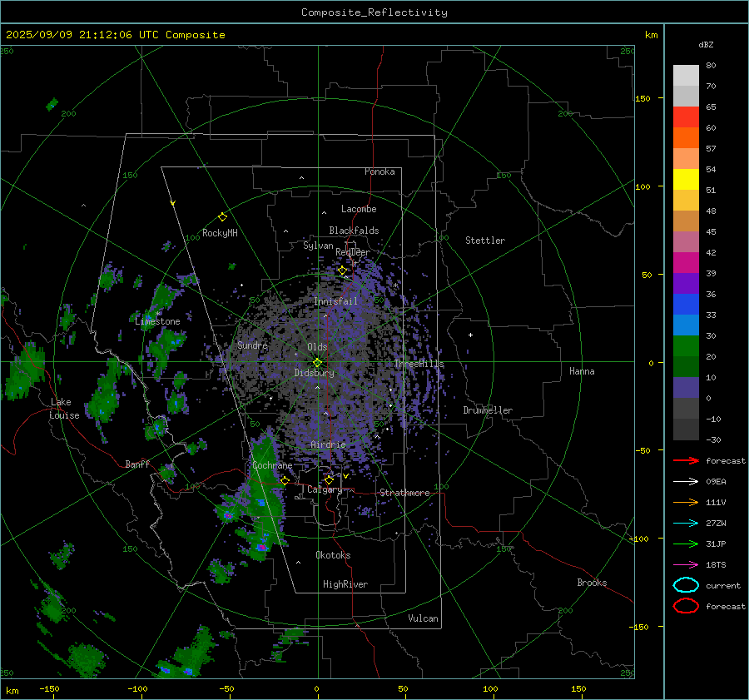Click the Limestone label
The image size is (749, 700).
pyautogui.click(x=157, y=321)
